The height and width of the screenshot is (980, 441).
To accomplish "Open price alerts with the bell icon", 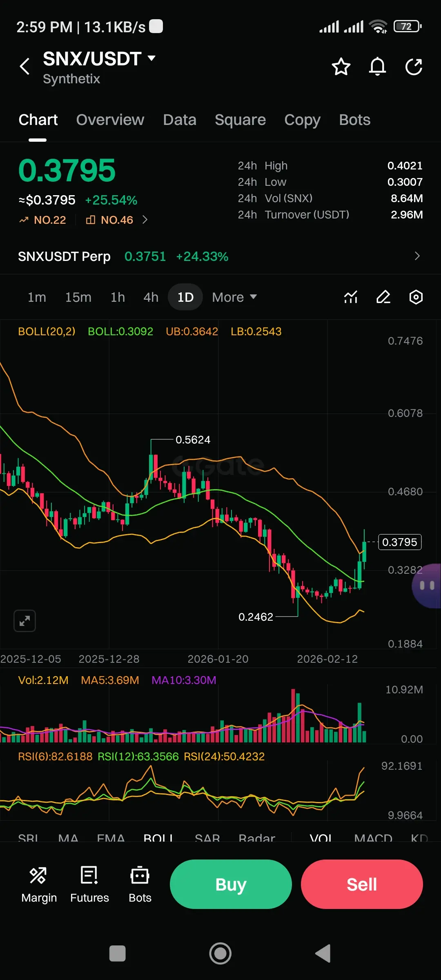I will 377,67.
